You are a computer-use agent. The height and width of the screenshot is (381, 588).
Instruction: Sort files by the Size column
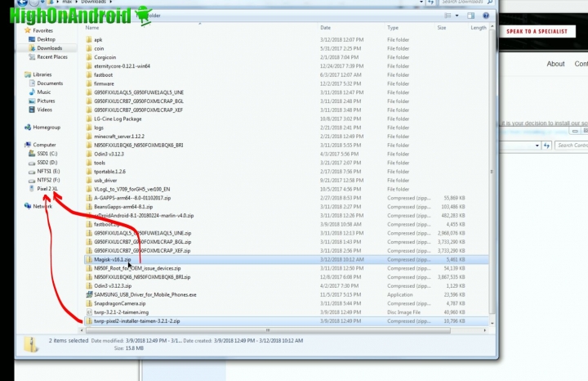441,28
